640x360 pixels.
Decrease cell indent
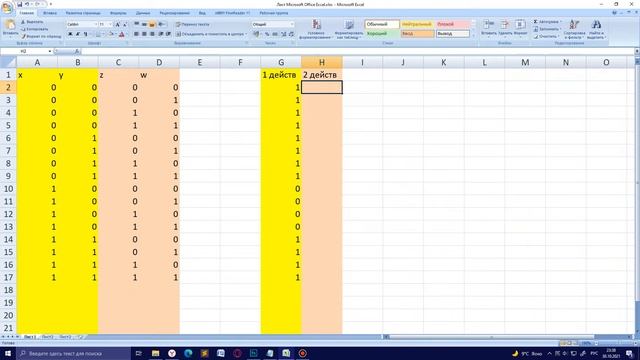161,34
